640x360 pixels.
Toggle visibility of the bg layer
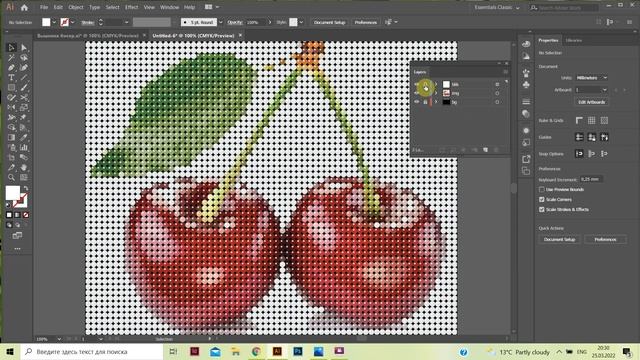click(416, 102)
